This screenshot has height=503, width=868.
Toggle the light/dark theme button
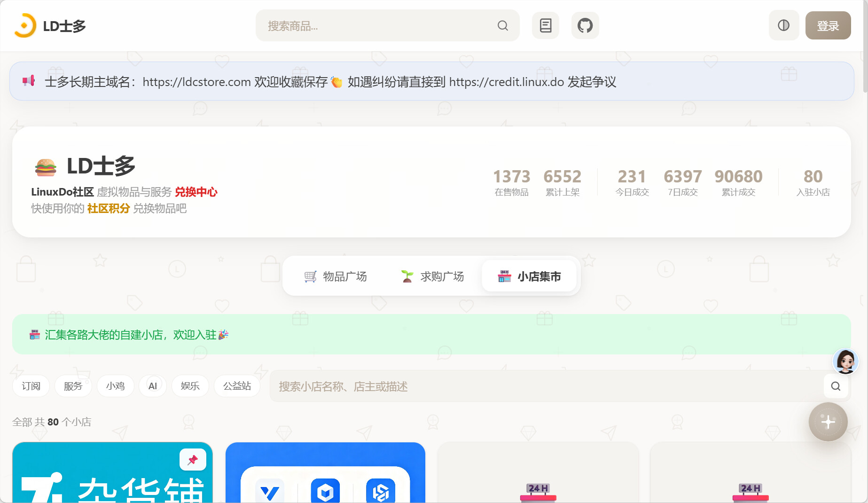pos(784,25)
